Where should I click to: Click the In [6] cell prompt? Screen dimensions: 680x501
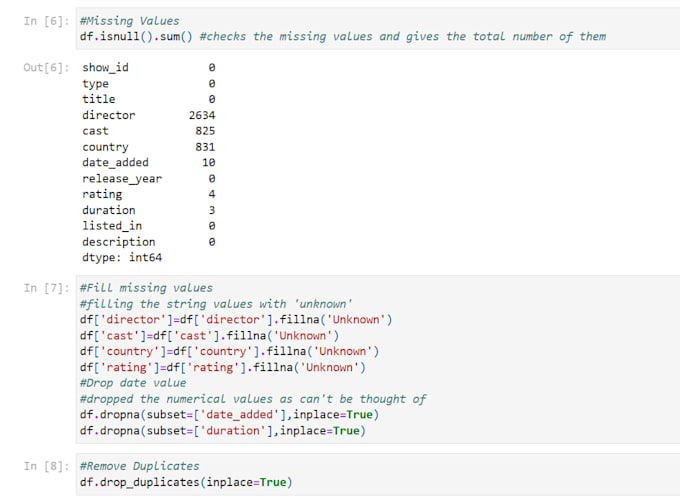pyautogui.click(x=46, y=21)
